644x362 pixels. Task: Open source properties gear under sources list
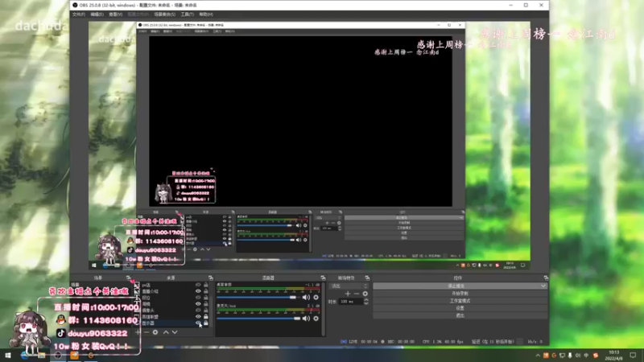point(155,332)
